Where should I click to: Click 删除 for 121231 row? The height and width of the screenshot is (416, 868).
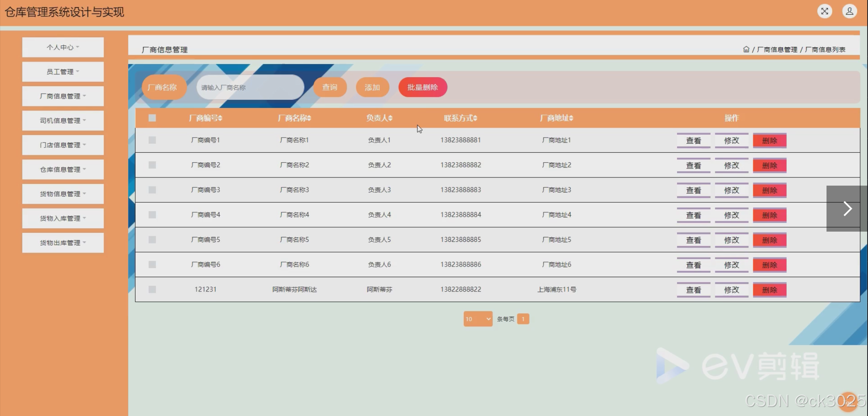770,290
